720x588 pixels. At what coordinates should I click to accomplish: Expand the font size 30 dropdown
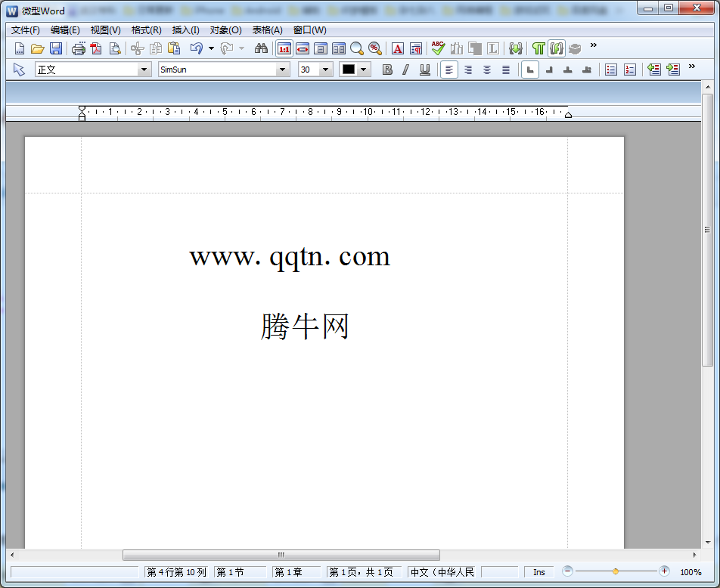[x=326, y=70]
